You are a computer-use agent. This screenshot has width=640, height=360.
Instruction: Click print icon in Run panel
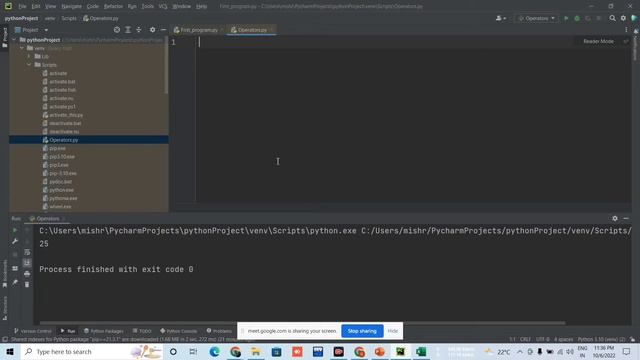(27, 273)
